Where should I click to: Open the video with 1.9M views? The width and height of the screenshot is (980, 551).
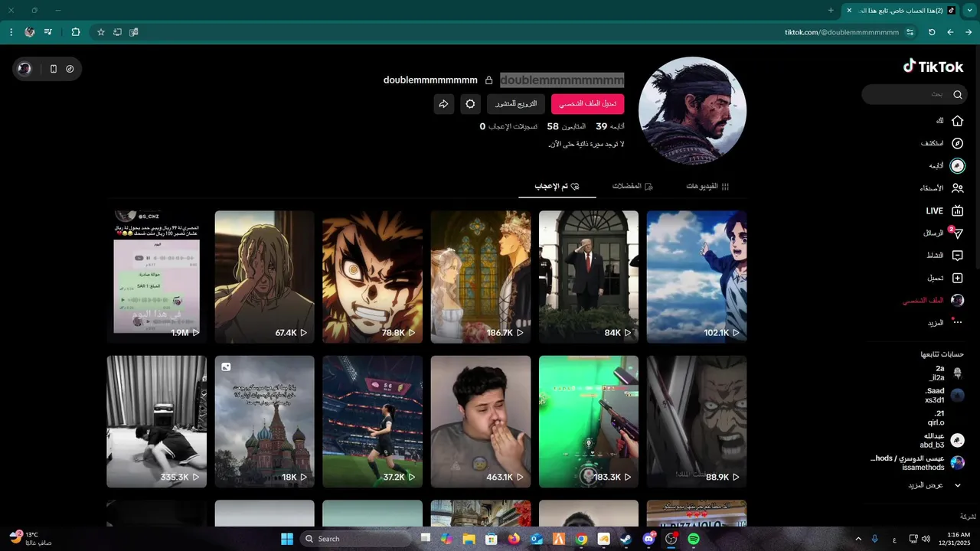(x=157, y=276)
